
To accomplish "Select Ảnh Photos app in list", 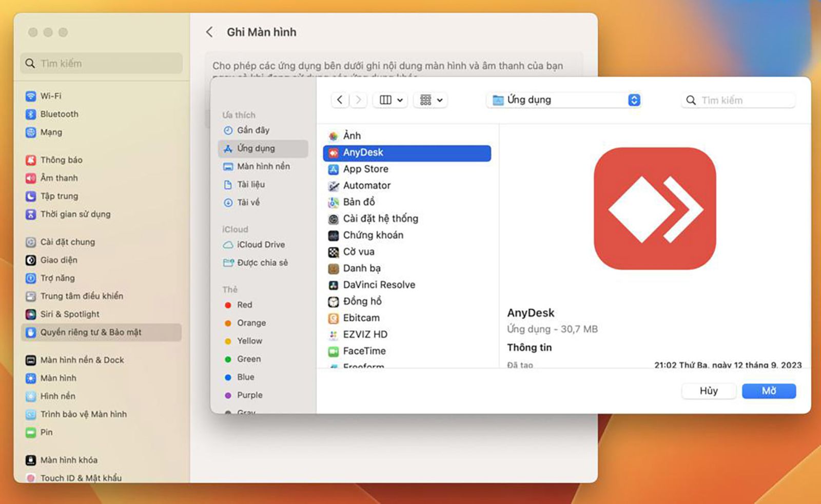I will 407,135.
